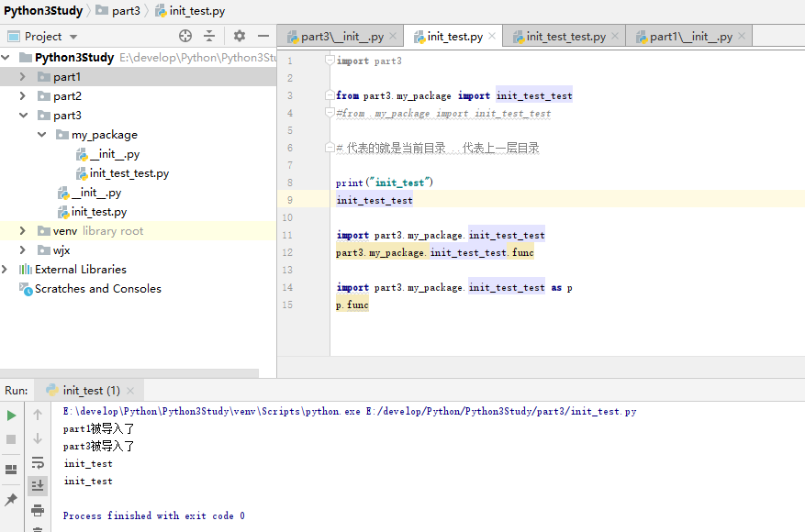Click the Stop process icon in Run panel

pyautogui.click(x=11, y=439)
